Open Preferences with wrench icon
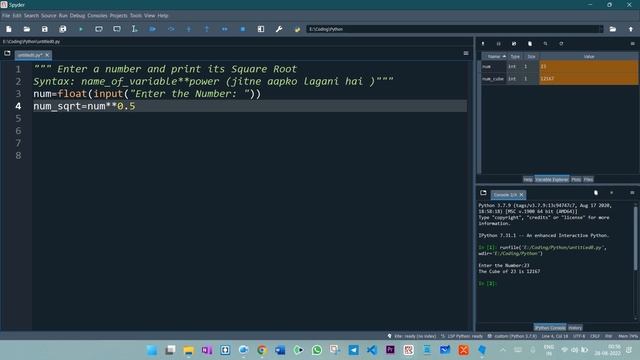Image resolution: width=640 pixels, height=360 pixels. (279, 29)
